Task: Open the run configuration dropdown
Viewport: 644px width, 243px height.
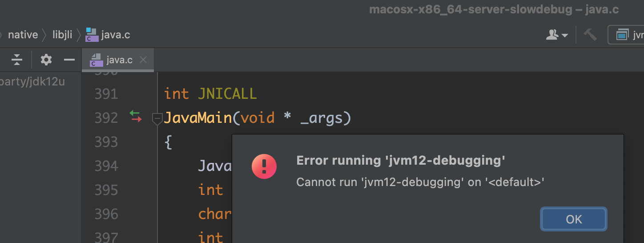Action: (x=626, y=35)
